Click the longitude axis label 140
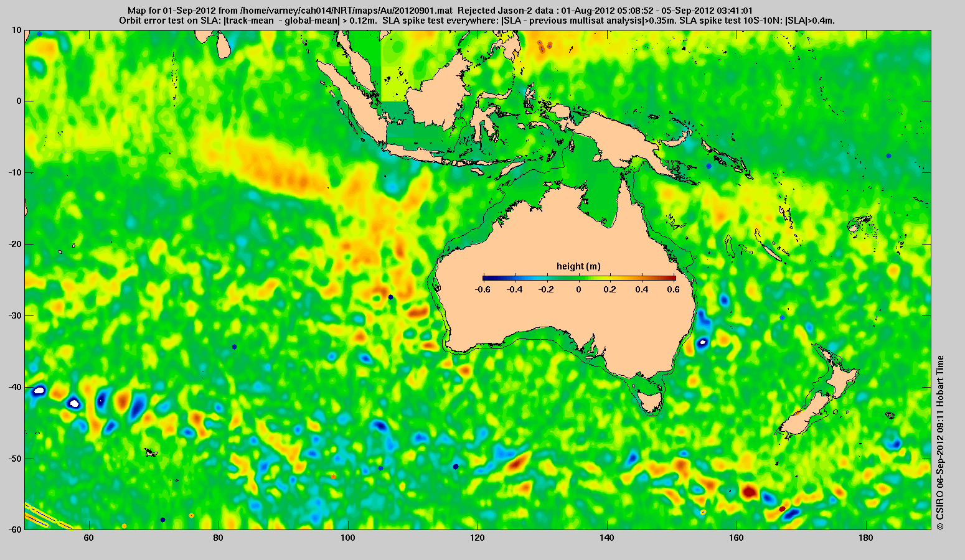The height and width of the screenshot is (560, 965). [x=607, y=538]
